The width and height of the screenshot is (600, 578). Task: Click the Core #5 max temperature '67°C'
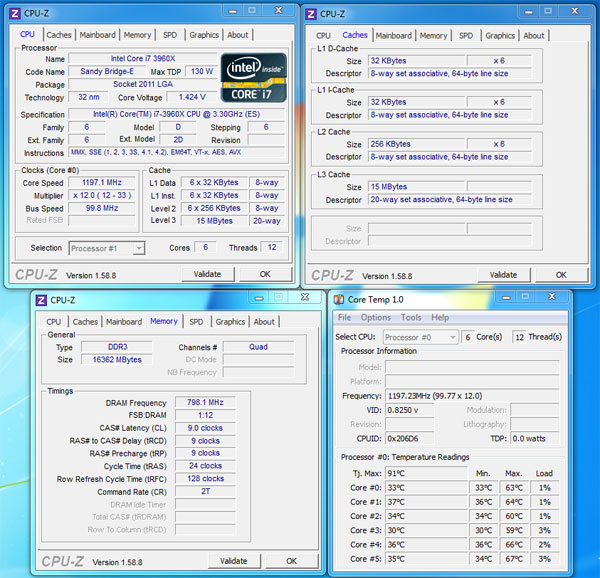[x=514, y=559]
